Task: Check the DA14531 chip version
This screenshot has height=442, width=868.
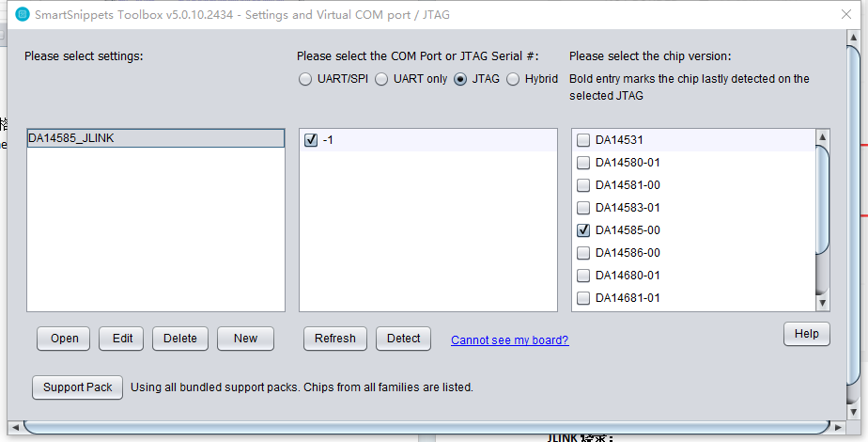Action: (x=583, y=140)
